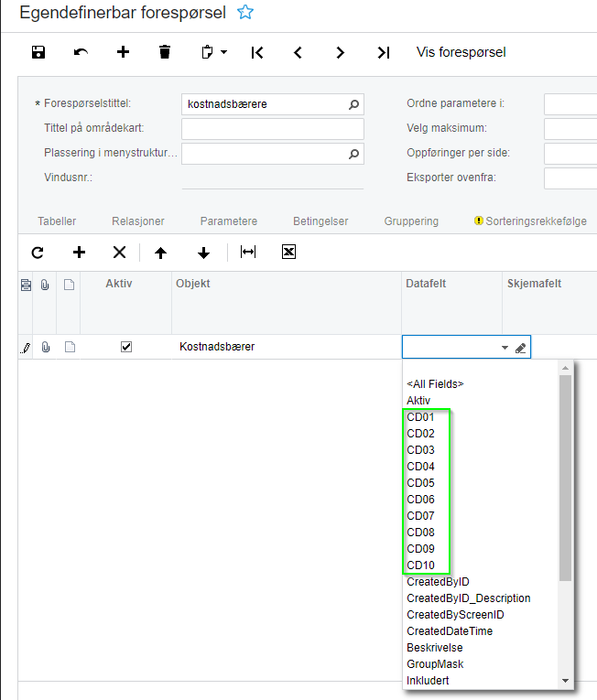Screen dimensions: 597x700
Task: Click the Vis forespørsel button
Action: tap(461, 52)
